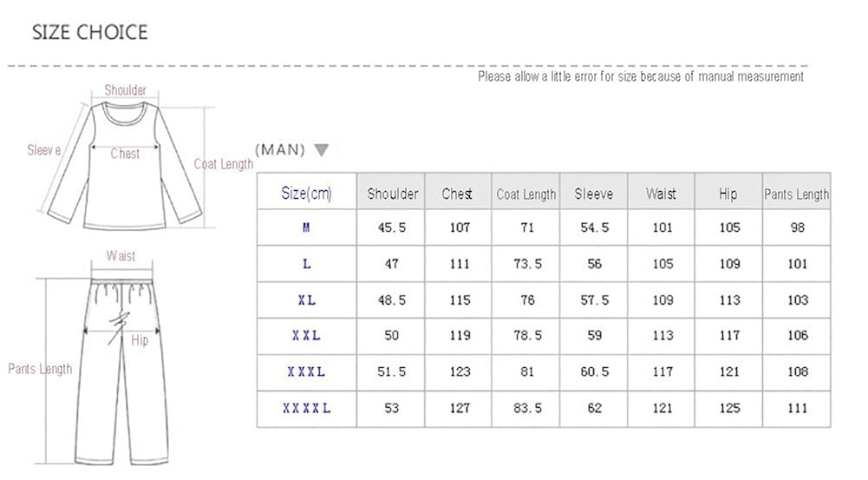Click the 45.5 shoulder value cell
Screen dimensions: 868x480
coord(393,227)
